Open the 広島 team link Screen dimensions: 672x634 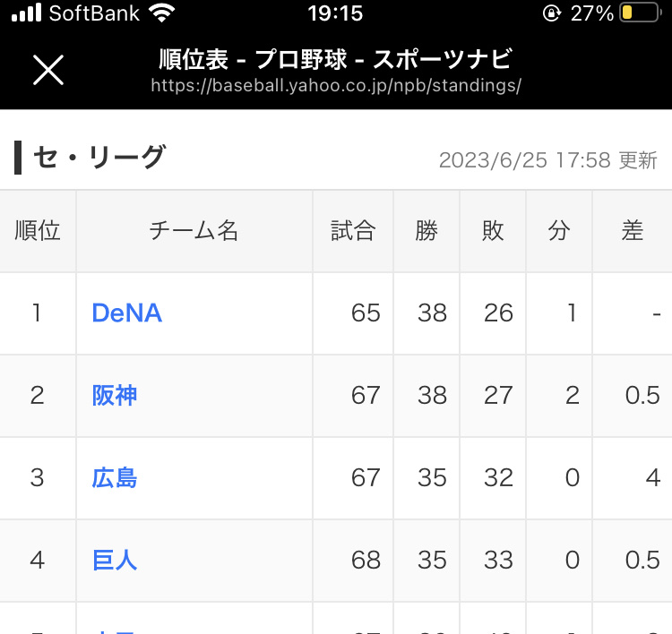pyautogui.click(x=115, y=477)
